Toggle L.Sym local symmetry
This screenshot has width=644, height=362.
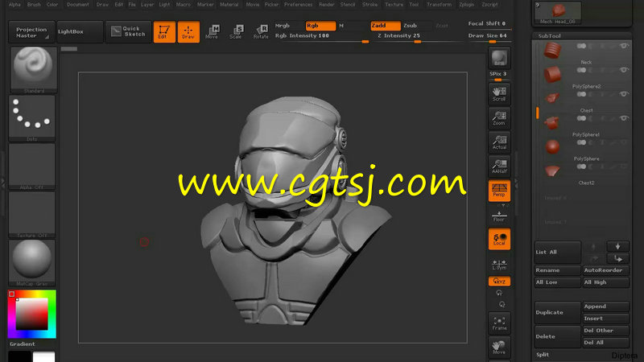click(x=499, y=265)
